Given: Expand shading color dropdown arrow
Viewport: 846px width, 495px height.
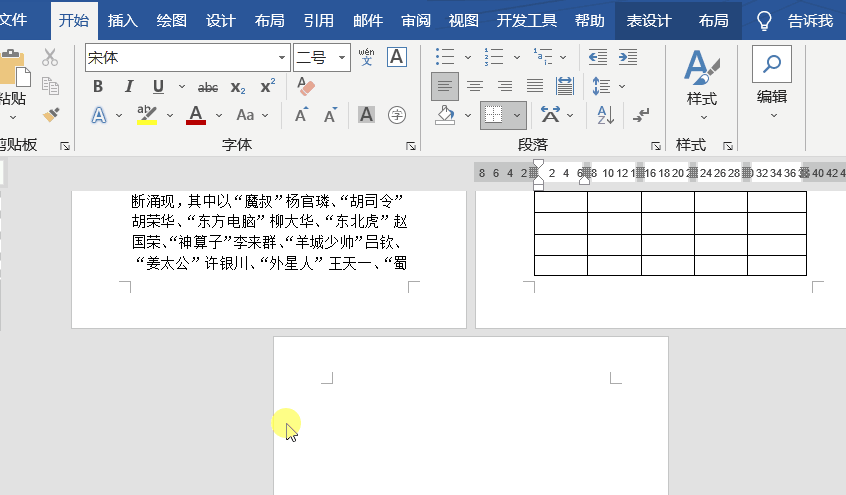Looking at the screenshot, I should (468, 115).
